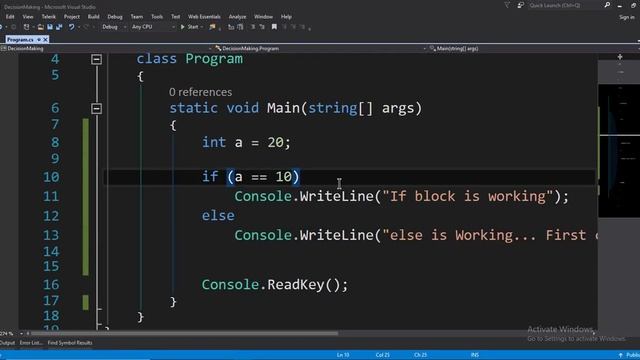Open the Edit menu
The width and height of the screenshot is (640, 360).
pyautogui.click(x=10, y=17)
